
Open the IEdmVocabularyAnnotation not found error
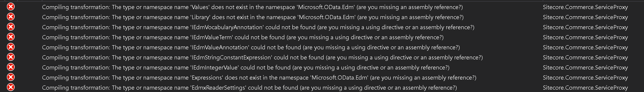coord(258,27)
